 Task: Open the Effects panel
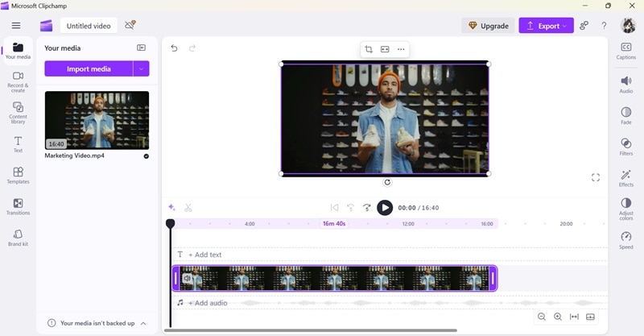(626, 178)
